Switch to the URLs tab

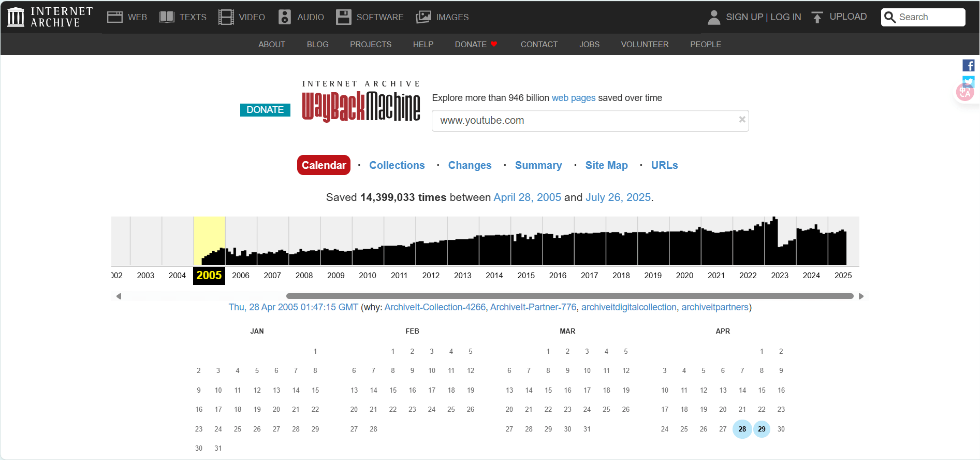click(x=665, y=165)
